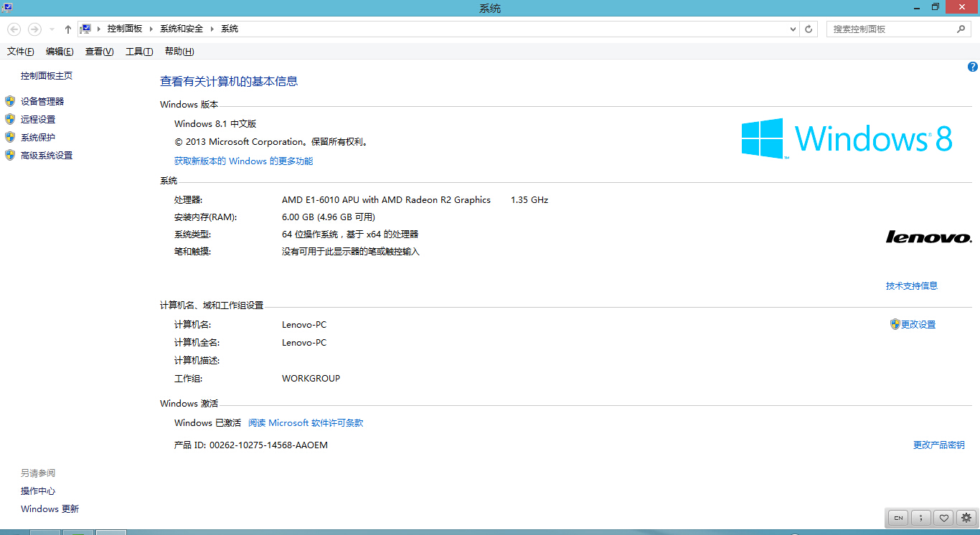Click the shield icon beside 设备管理器

click(x=10, y=101)
